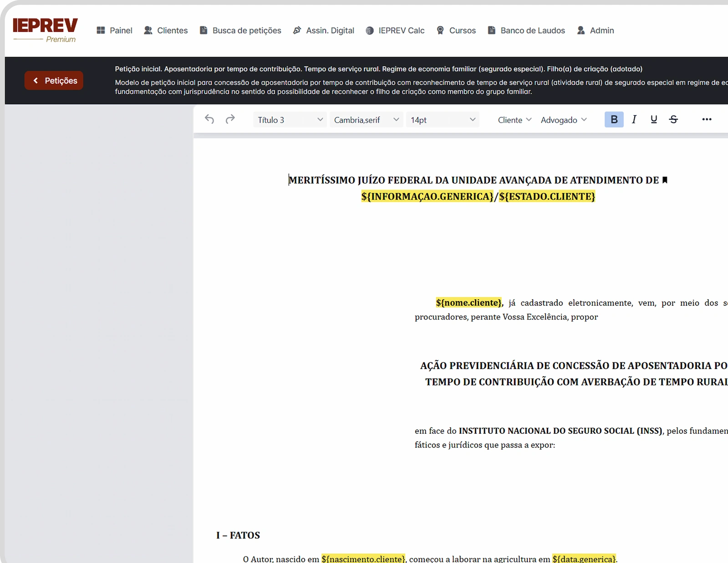
Task: Toggle bold formatting
Action: pos(614,119)
